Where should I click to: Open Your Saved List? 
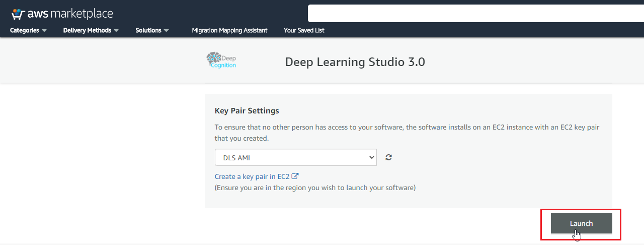tap(304, 30)
